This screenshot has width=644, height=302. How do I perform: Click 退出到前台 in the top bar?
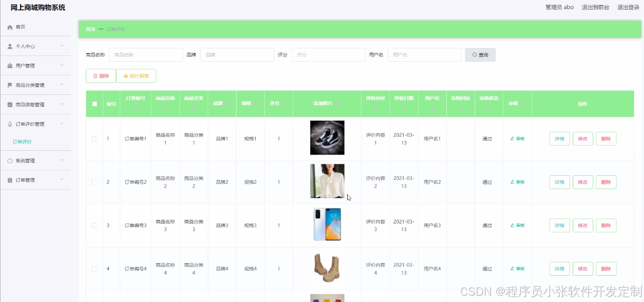tap(596, 7)
